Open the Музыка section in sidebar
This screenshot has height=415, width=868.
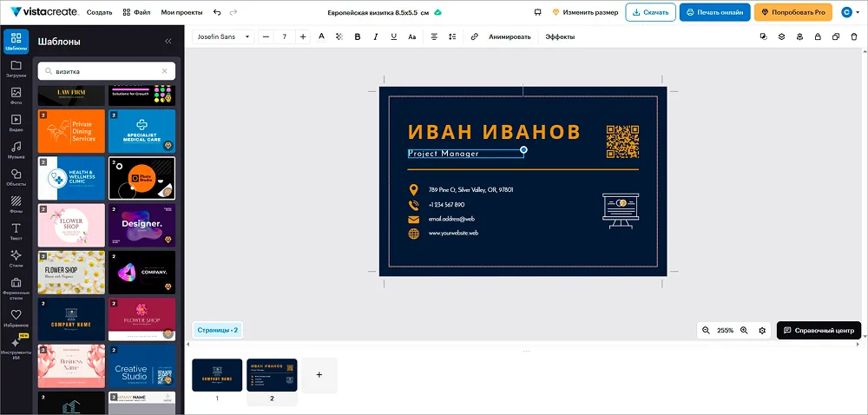[x=16, y=149]
